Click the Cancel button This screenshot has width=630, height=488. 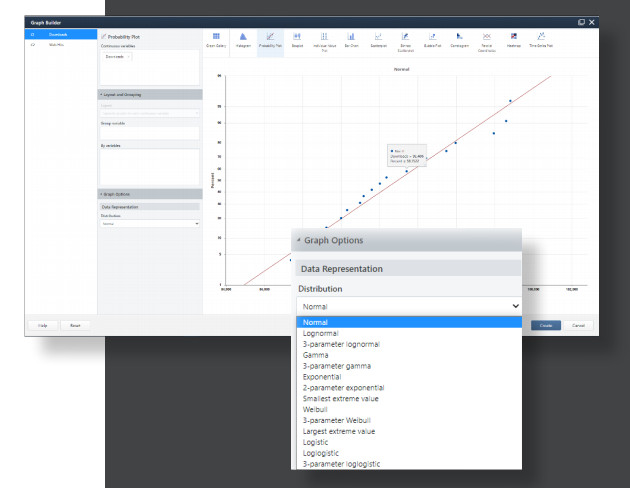pos(578,325)
